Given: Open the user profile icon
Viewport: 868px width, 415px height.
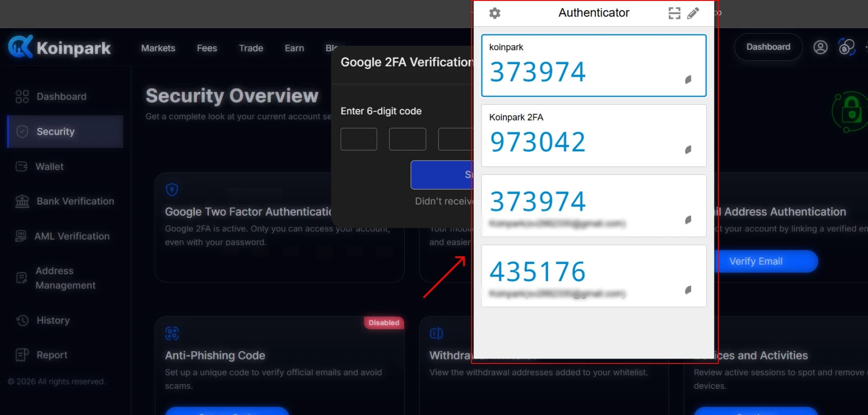Looking at the screenshot, I should tap(820, 47).
